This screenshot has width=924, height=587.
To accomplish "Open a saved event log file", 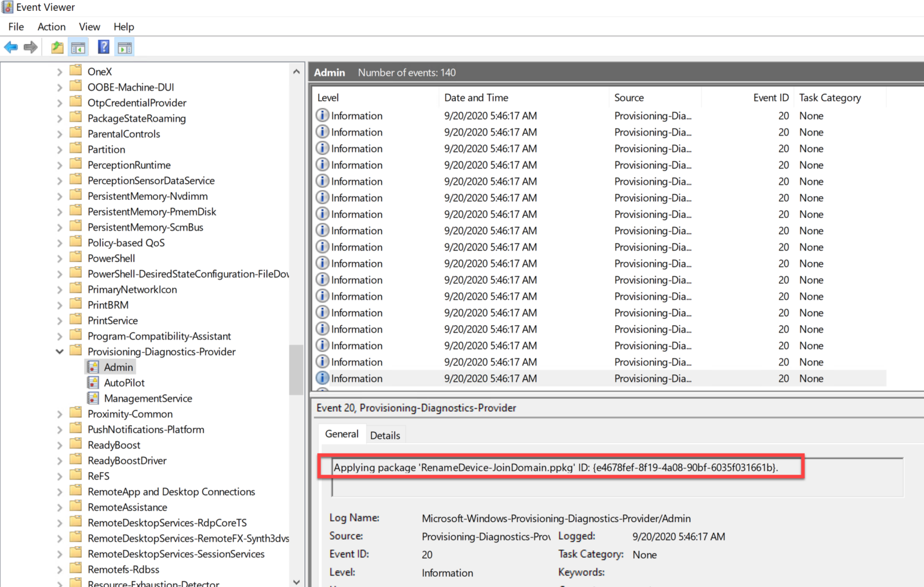I will click(57, 46).
